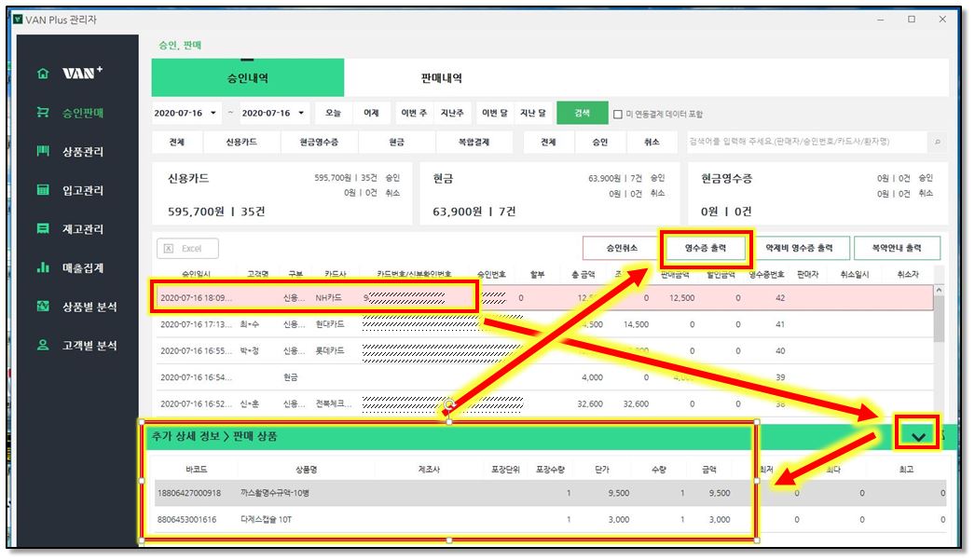The width and height of the screenshot is (975, 560).
Task: Click the barcode icon for 상품관리
Action: pos(42,151)
